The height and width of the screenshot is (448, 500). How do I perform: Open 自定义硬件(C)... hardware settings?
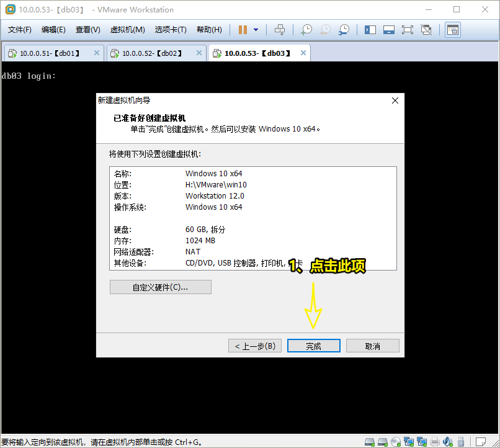click(161, 287)
